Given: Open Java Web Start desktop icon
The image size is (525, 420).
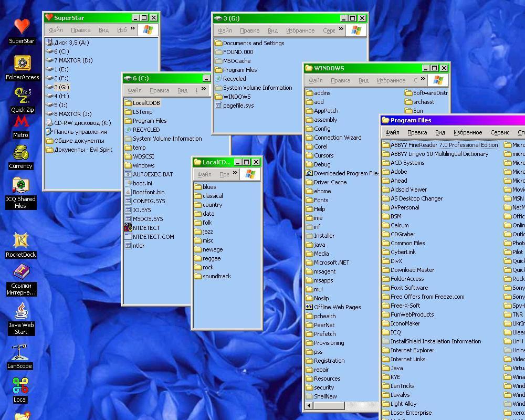Looking at the screenshot, I should [x=21, y=311].
